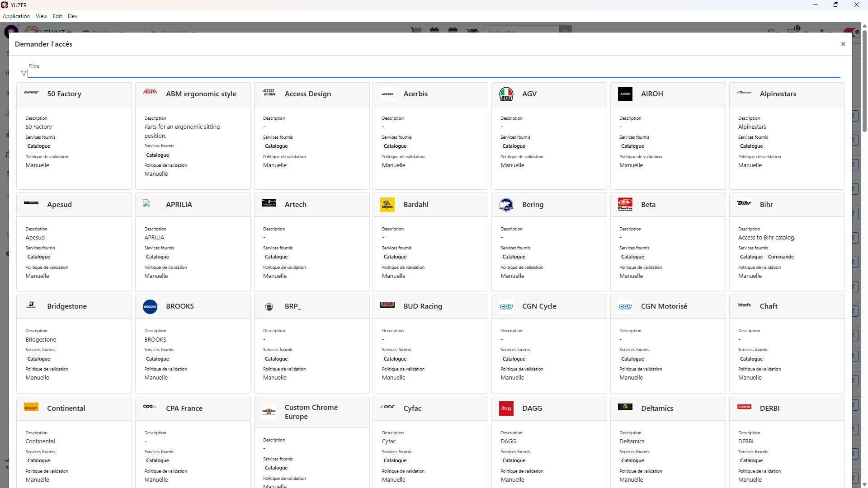Click the Catalogue tag on Acerbis card
The height and width of the screenshot is (488, 868).
[x=395, y=146]
